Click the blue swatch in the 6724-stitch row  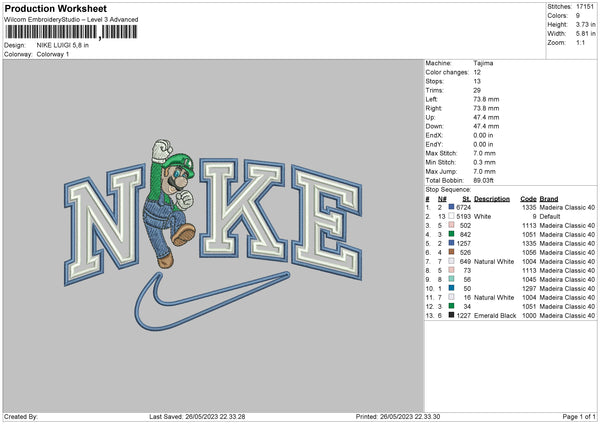click(x=451, y=207)
